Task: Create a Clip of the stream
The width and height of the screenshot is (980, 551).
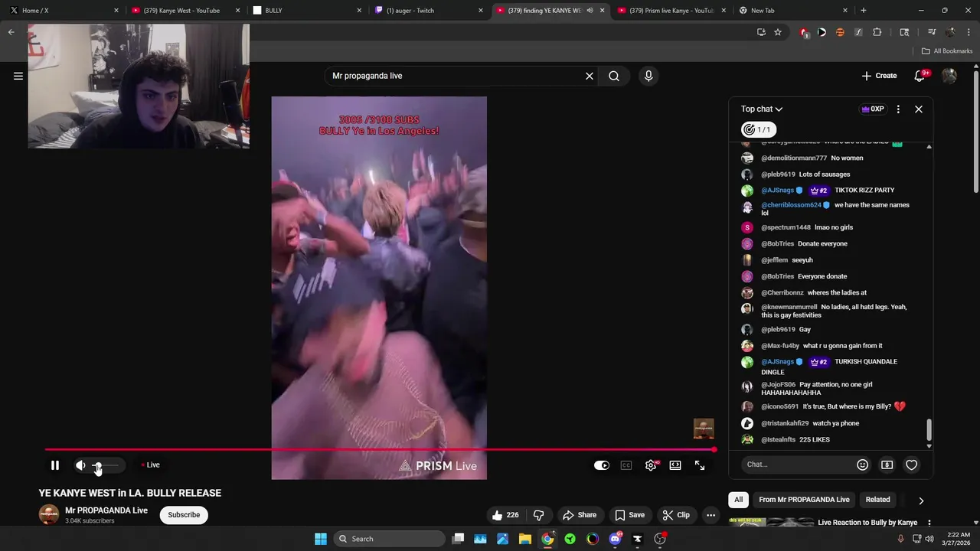Action: (x=676, y=515)
